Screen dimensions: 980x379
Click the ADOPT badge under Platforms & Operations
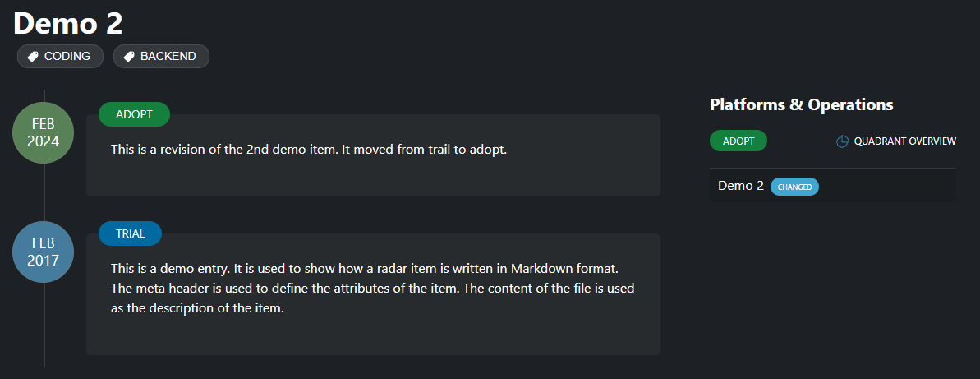[x=738, y=141]
